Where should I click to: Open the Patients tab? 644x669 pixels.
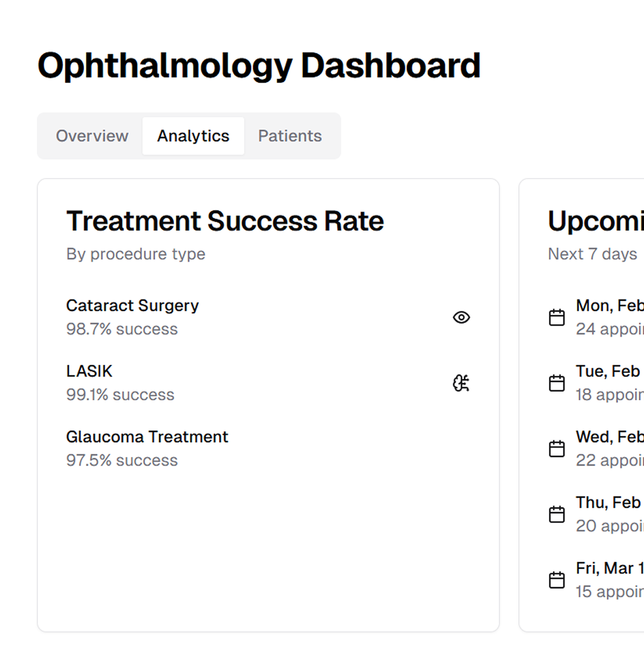[290, 136]
